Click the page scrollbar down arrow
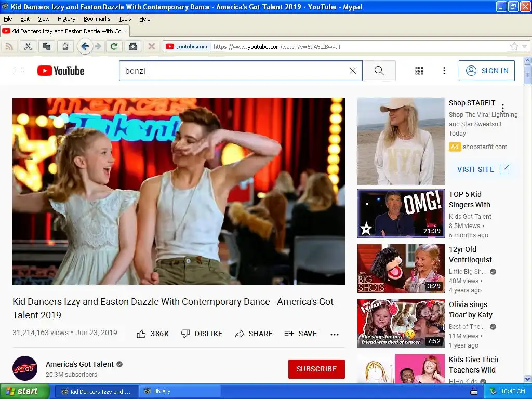 [528, 379]
